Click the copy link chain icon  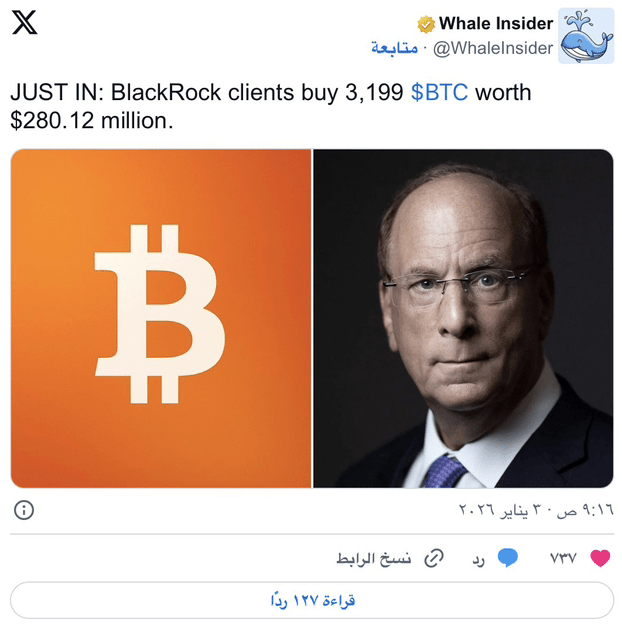pyautogui.click(x=434, y=558)
